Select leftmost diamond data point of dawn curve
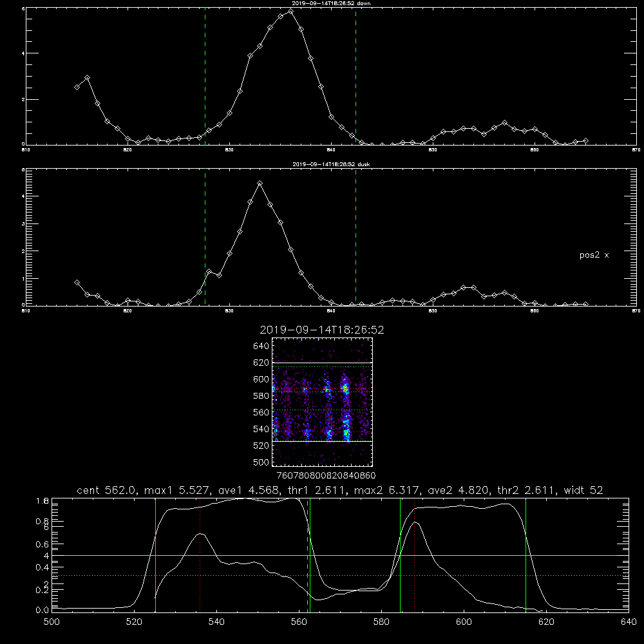644x644 pixels. point(77,87)
